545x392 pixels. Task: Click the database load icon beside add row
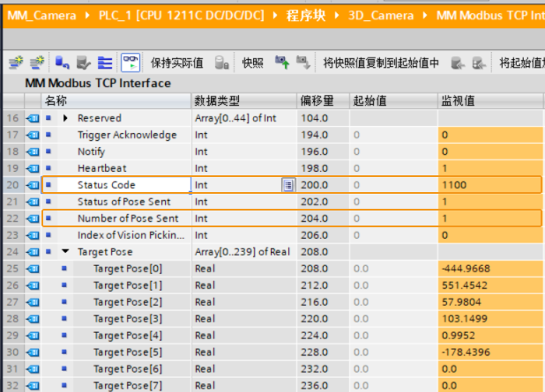[x=62, y=63]
